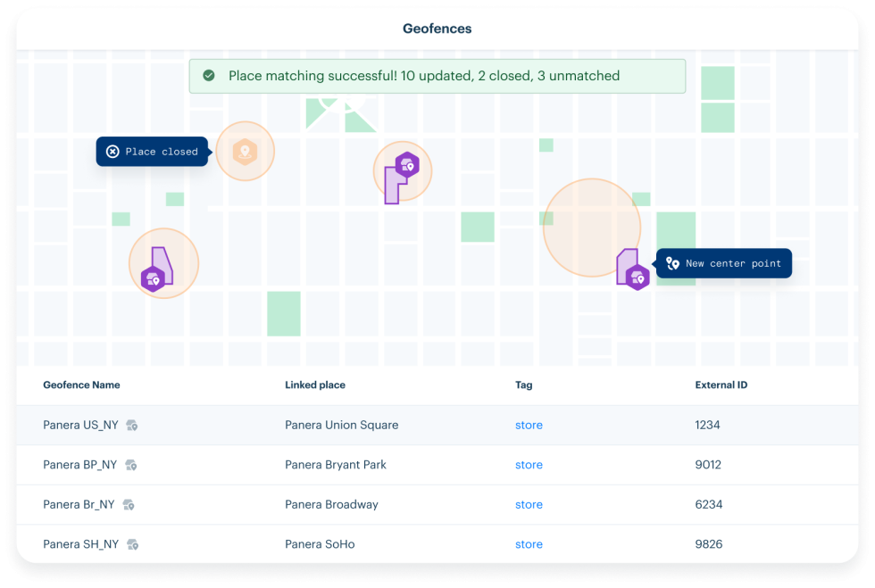Click the linked-place icon next to Panera Br_NY
The image size is (875, 588).
tap(129, 505)
